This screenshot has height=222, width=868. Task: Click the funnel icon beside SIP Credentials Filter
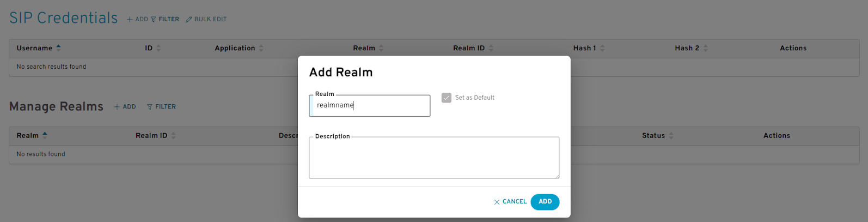point(154,19)
